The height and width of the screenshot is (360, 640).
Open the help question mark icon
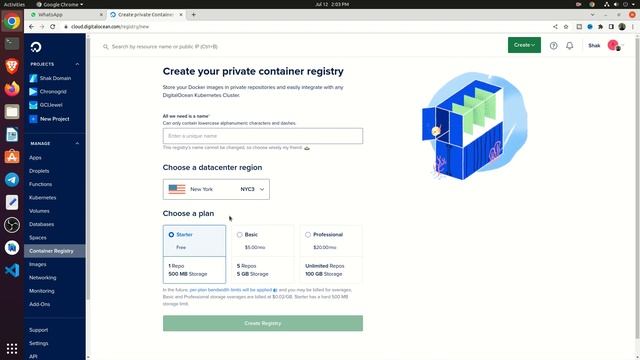click(553, 46)
